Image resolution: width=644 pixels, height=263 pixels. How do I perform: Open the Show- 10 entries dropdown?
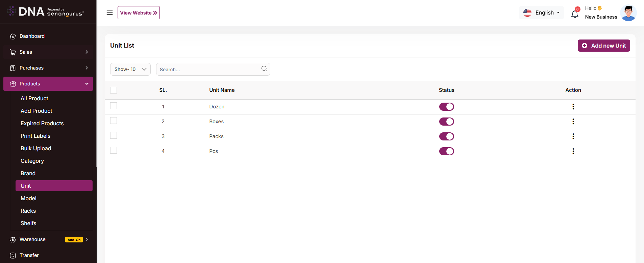(130, 69)
